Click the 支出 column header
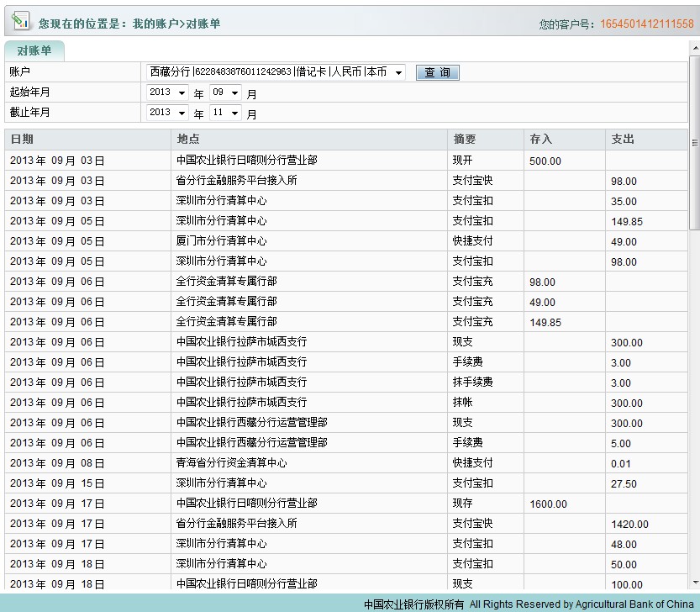 [x=623, y=140]
